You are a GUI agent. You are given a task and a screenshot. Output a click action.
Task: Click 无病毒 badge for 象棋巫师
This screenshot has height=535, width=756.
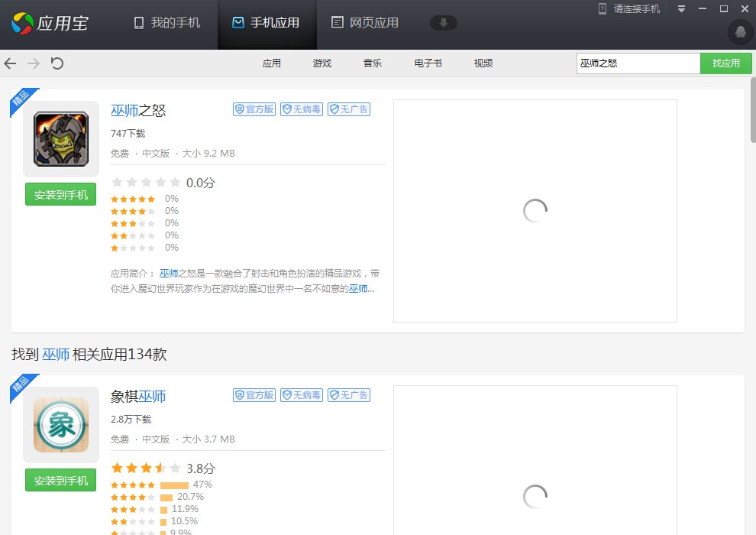[x=302, y=396]
